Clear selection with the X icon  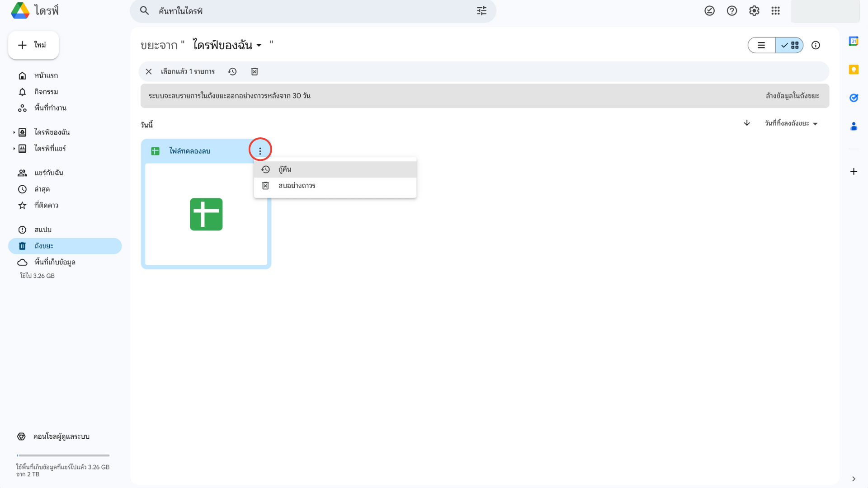(x=149, y=71)
